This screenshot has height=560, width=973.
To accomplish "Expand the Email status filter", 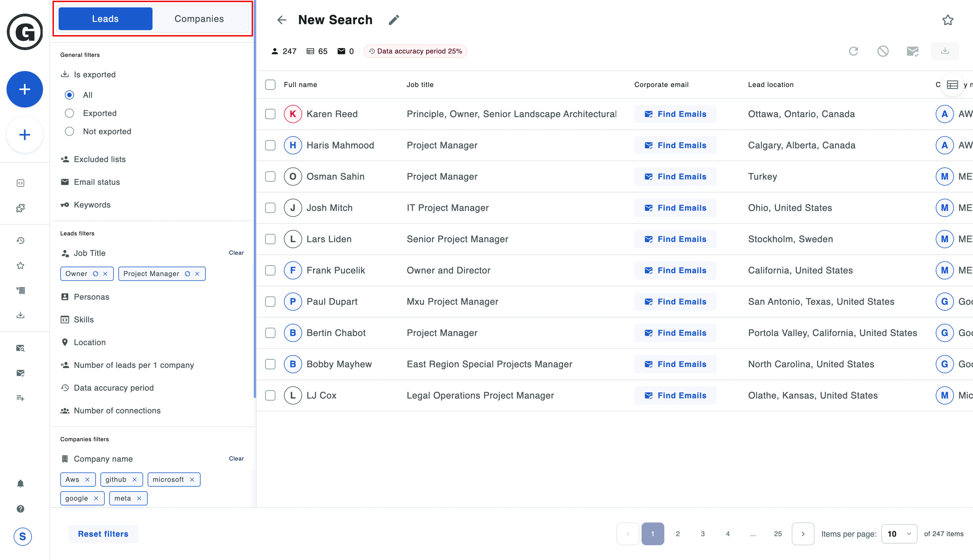I will 97,182.
